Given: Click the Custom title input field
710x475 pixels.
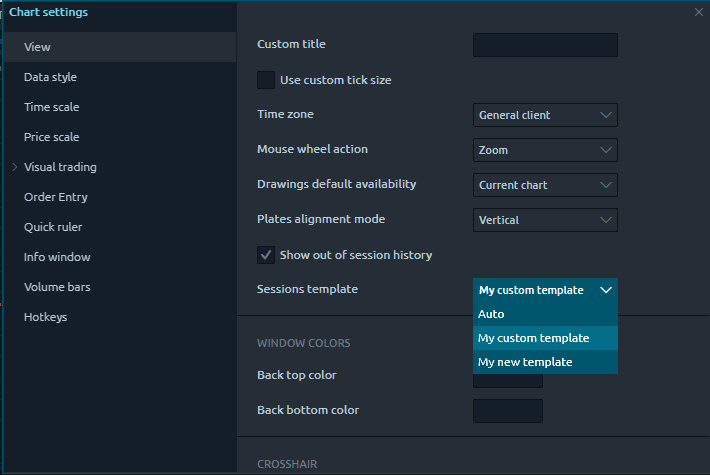Looking at the screenshot, I should click(x=545, y=45).
